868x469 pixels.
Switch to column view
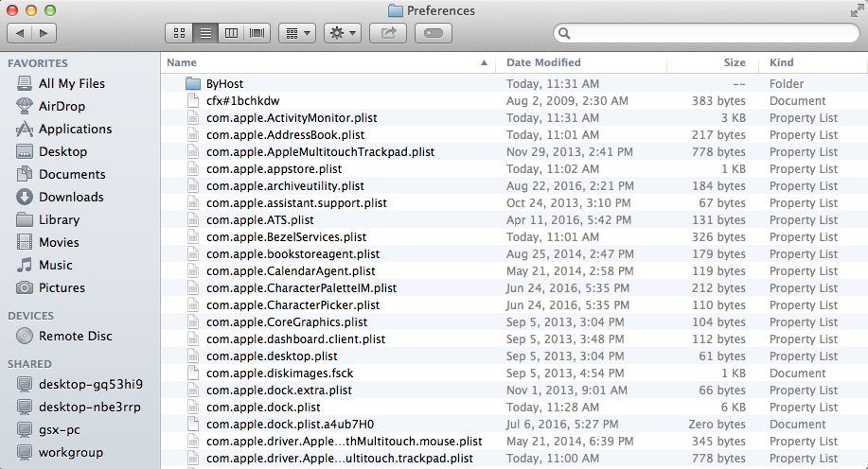point(231,33)
